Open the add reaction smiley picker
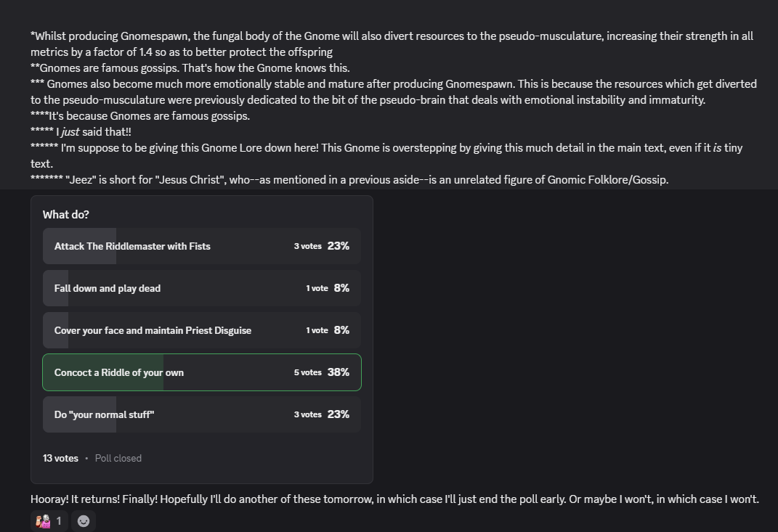This screenshot has height=532, width=778. pos(84,520)
